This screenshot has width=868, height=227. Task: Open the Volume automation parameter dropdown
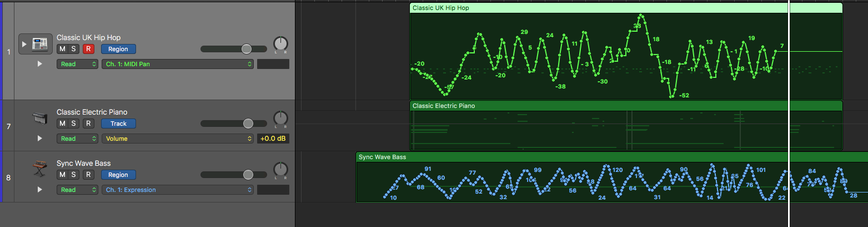[177, 139]
